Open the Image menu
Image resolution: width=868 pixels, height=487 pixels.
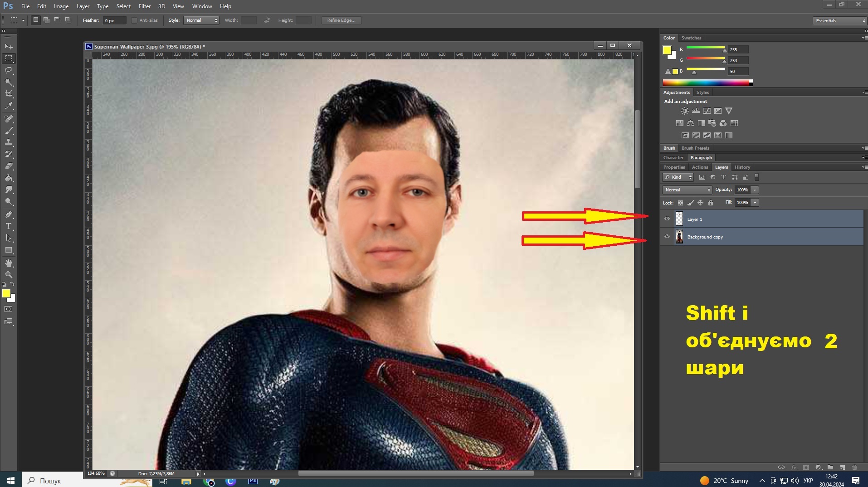(x=61, y=6)
